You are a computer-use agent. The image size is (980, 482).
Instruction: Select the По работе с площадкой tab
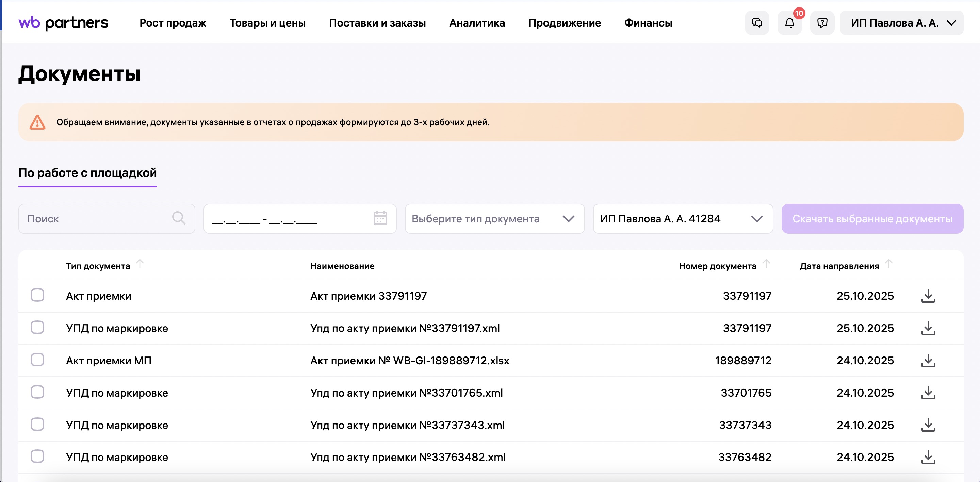pyautogui.click(x=87, y=173)
